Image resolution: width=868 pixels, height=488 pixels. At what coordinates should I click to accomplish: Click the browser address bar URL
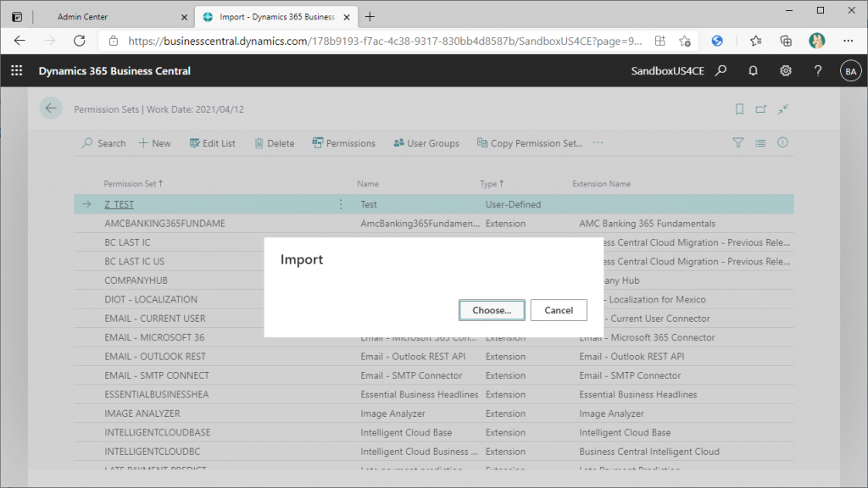pyautogui.click(x=385, y=41)
